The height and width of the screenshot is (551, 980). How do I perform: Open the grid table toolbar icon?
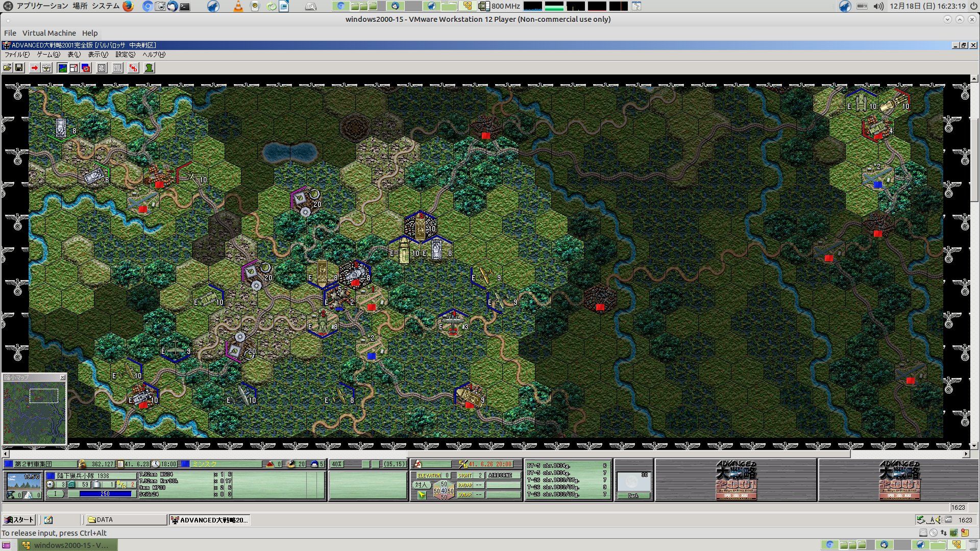[x=102, y=68]
